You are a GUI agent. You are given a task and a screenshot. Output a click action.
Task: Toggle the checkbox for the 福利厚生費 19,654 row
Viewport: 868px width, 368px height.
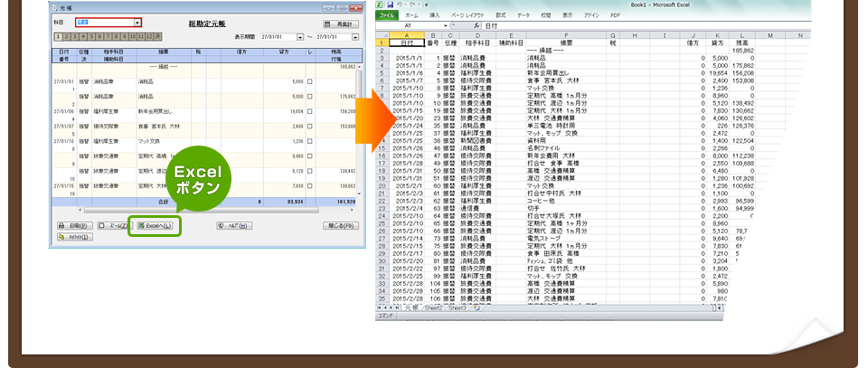pos(310,110)
